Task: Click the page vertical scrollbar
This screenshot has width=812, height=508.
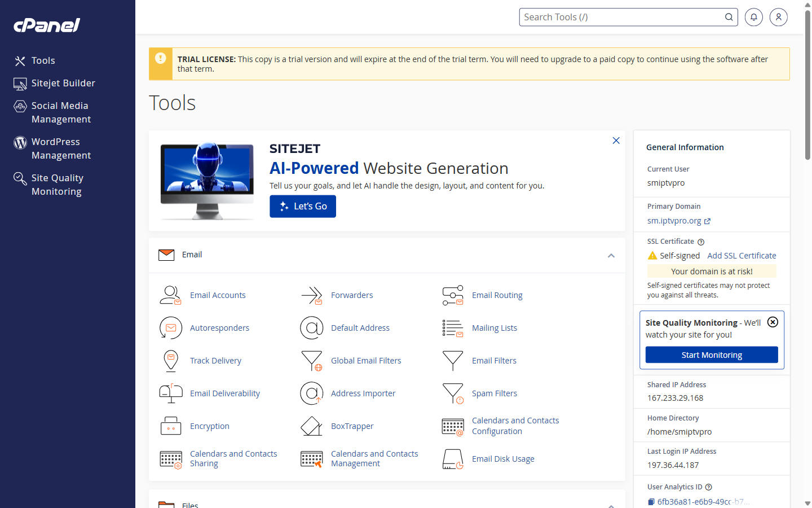Action: [807, 85]
